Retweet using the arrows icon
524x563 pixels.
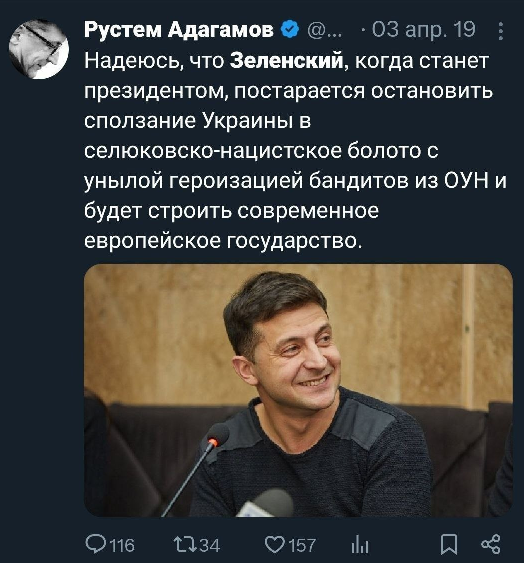185,544
